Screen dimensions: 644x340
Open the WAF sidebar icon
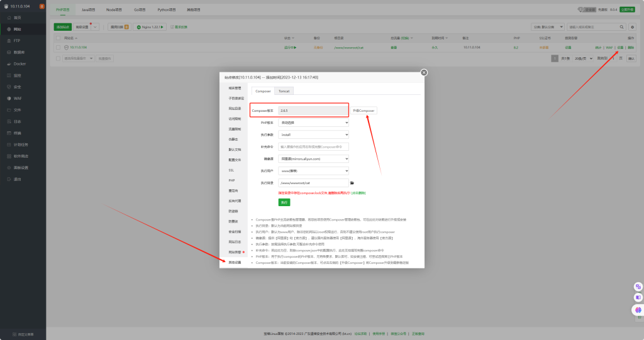coord(9,99)
